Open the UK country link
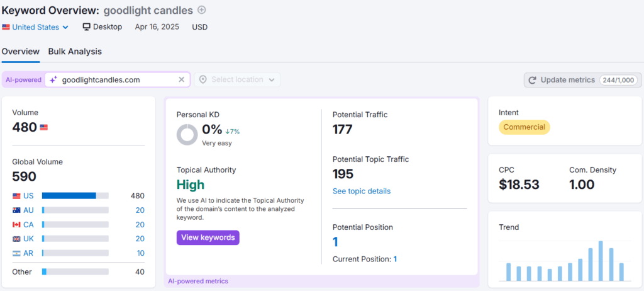This screenshot has height=291, width=644. click(28, 239)
